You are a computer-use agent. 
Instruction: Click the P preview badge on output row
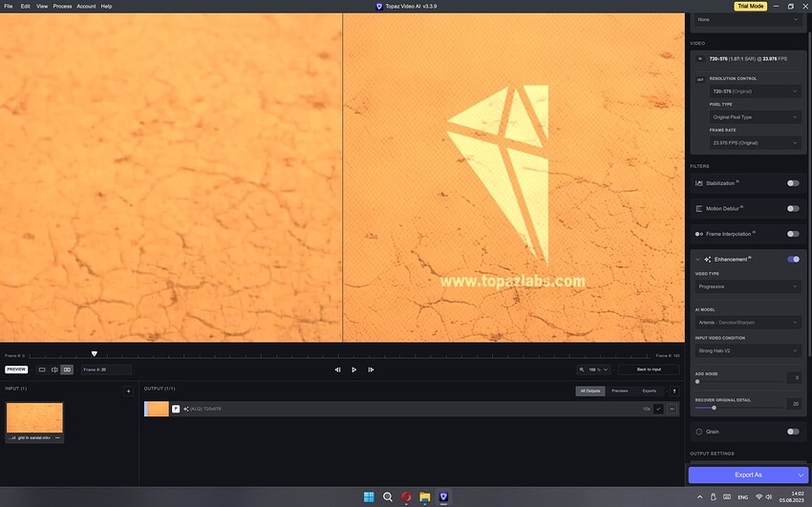[x=176, y=409]
